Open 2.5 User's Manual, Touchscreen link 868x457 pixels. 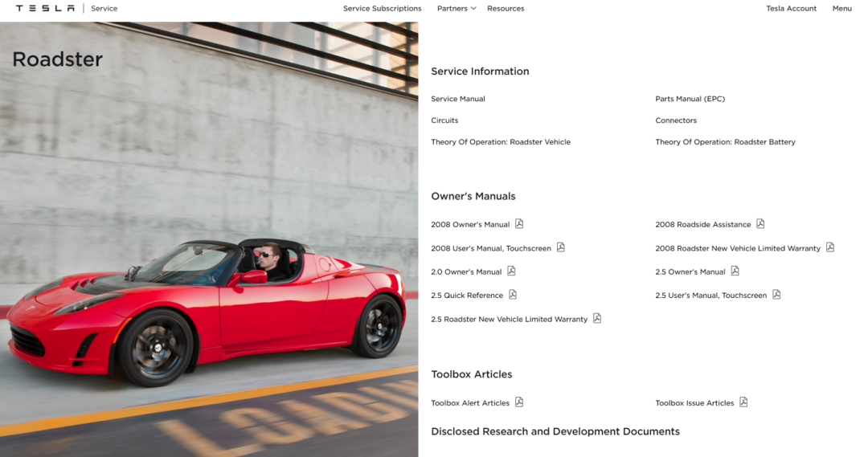pyautogui.click(x=710, y=295)
